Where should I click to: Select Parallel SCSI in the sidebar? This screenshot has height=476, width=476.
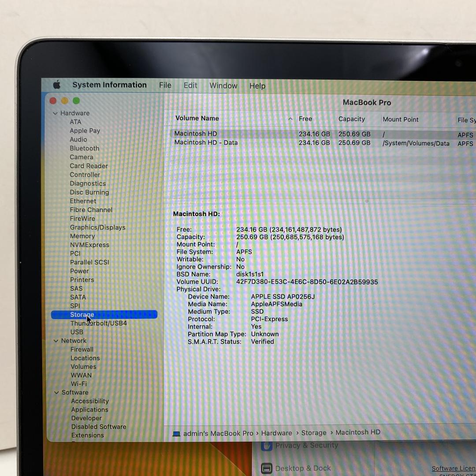89,262
